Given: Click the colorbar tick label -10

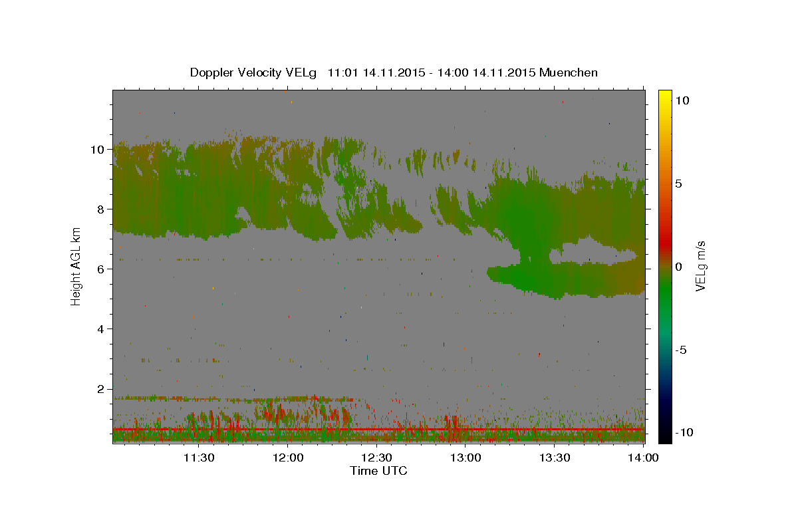Looking at the screenshot, I should click(x=684, y=433).
